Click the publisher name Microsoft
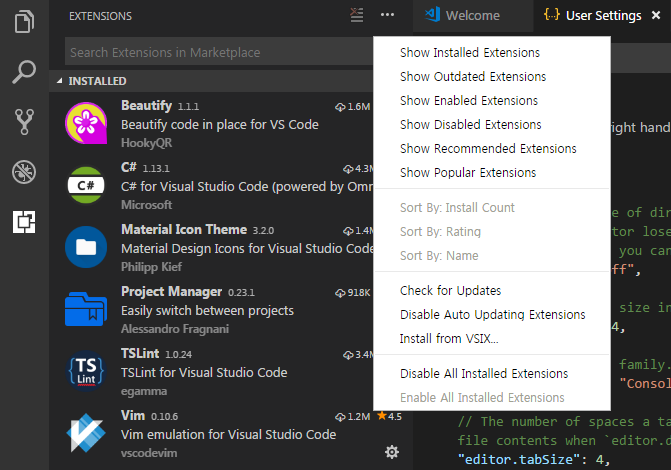 146,205
